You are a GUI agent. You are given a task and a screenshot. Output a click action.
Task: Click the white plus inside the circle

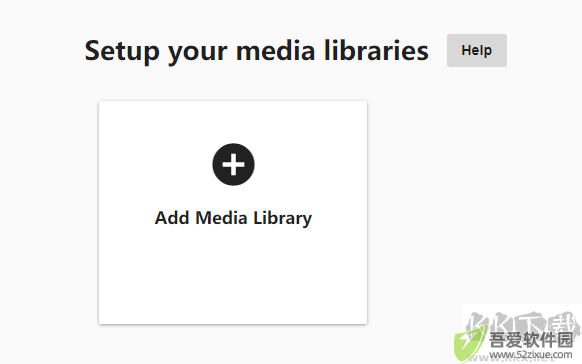point(233,164)
